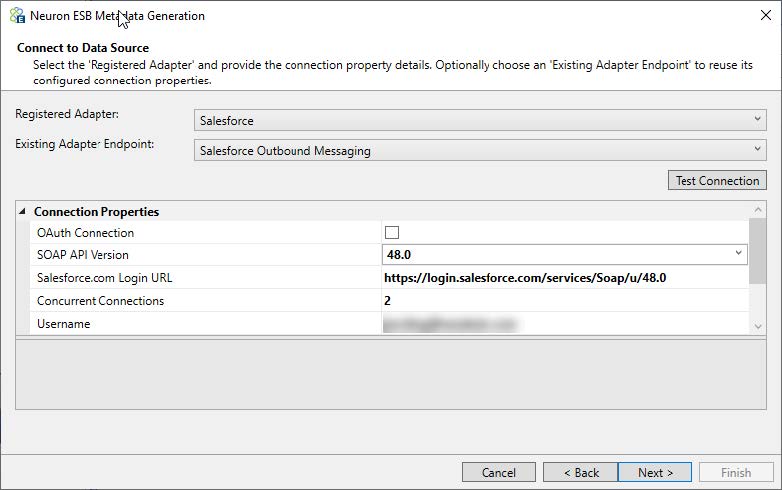Select the Username property label
The image size is (782, 490).
click(63, 324)
